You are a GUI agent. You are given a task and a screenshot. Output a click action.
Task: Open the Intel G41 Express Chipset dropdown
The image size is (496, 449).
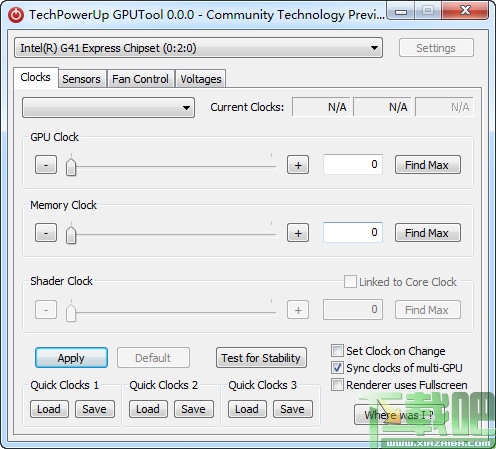tap(198, 48)
